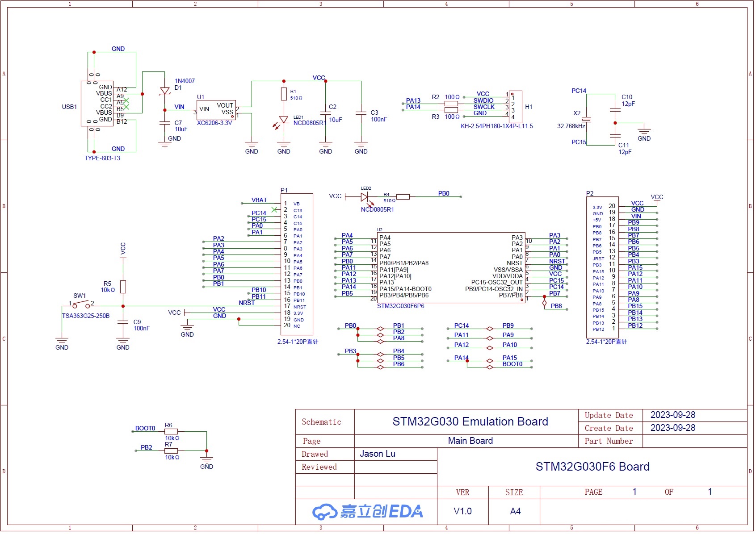Click the VDD/VDDA pin name
The image size is (756, 534).
tap(508, 276)
